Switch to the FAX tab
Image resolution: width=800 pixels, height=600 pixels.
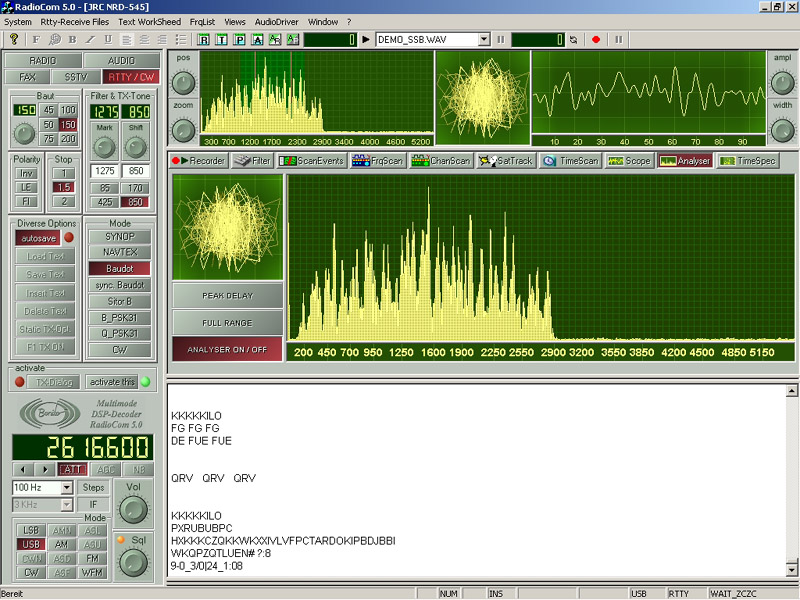pos(27,77)
